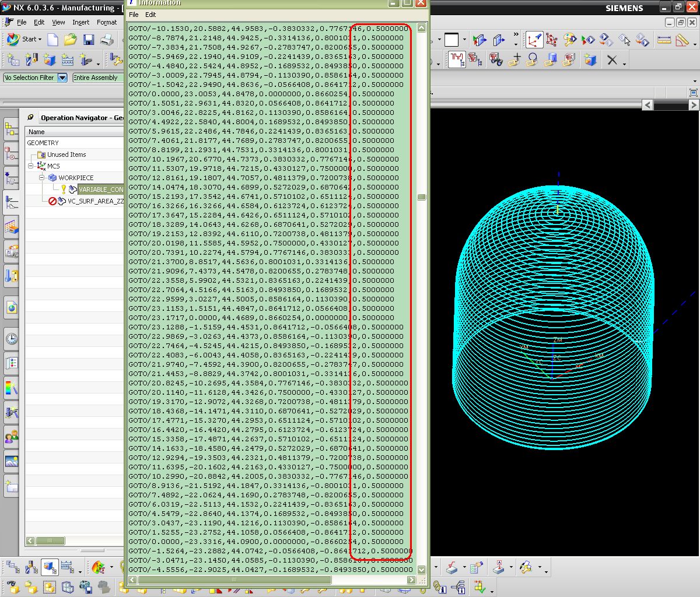
Task: Open the Information window File menu
Action: coord(134,15)
